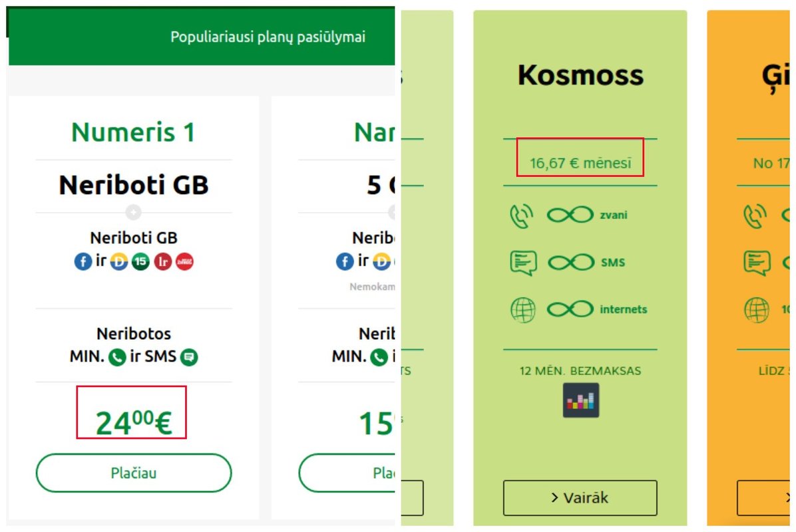
Task: Click the phone call icon in Kosmoss plan
Action: [522, 216]
